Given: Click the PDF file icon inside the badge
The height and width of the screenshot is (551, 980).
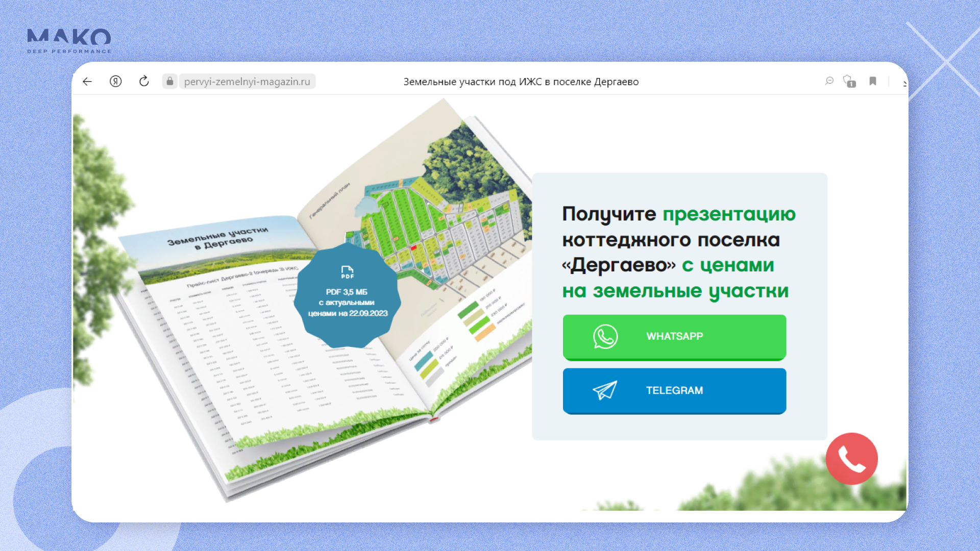Looking at the screenshot, I should (348, 272).
